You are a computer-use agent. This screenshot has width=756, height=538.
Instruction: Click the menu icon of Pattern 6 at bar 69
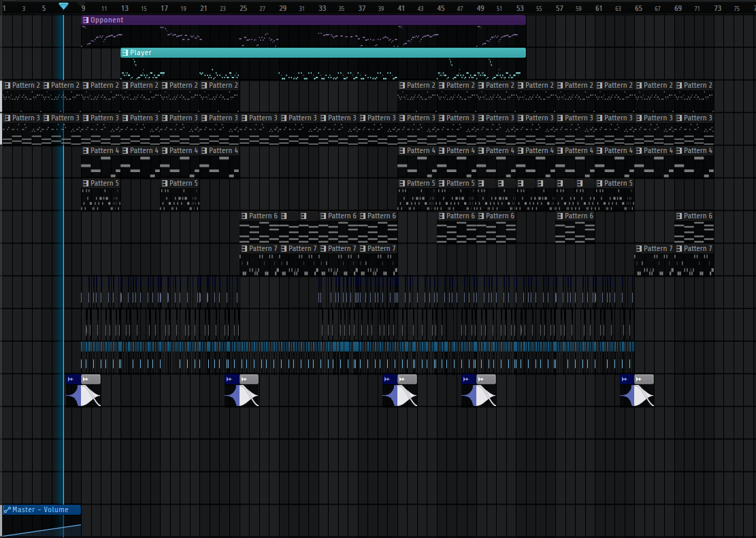(678, 216)
